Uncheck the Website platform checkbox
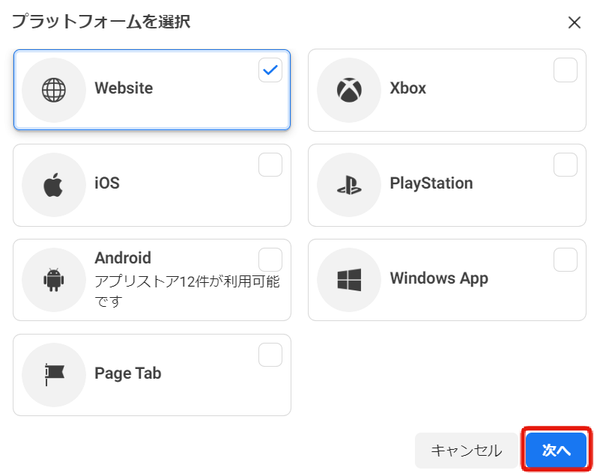Image resolution: width=600 pixels, height=473 pixels. tap(270, 70)
